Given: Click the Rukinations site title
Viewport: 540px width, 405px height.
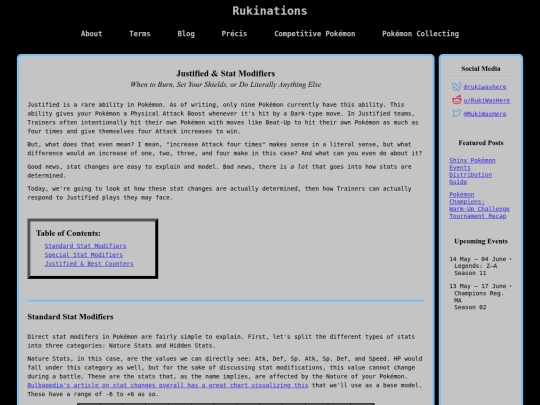Looking at the screenshot, I should click(x=270, y=11).
